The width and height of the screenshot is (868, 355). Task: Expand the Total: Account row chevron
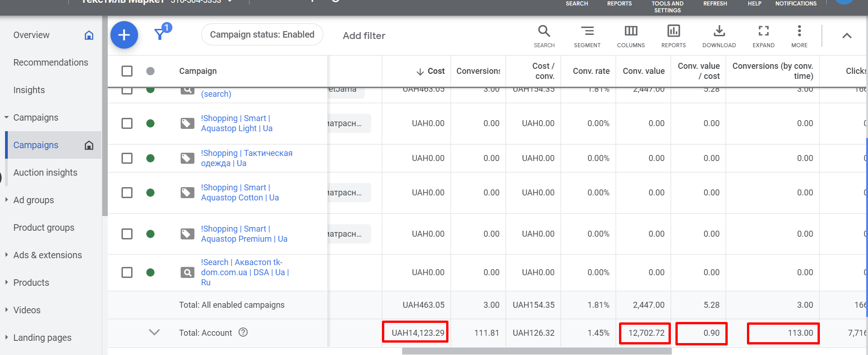coord(154,333)
